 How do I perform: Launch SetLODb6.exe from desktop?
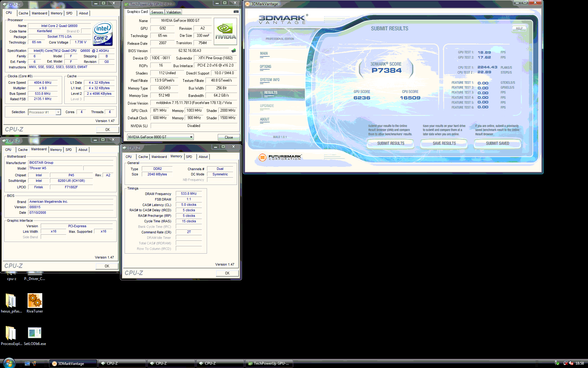point(35,336)
